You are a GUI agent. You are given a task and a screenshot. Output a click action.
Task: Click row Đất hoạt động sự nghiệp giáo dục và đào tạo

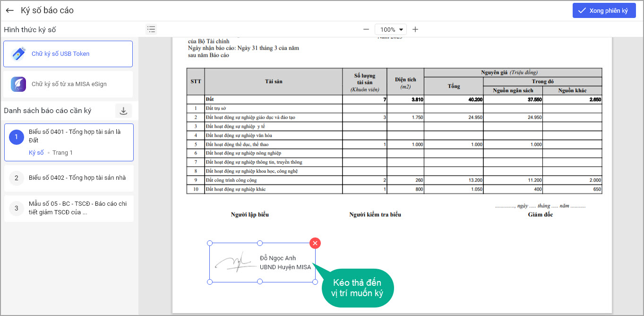[x=394, y=117]
